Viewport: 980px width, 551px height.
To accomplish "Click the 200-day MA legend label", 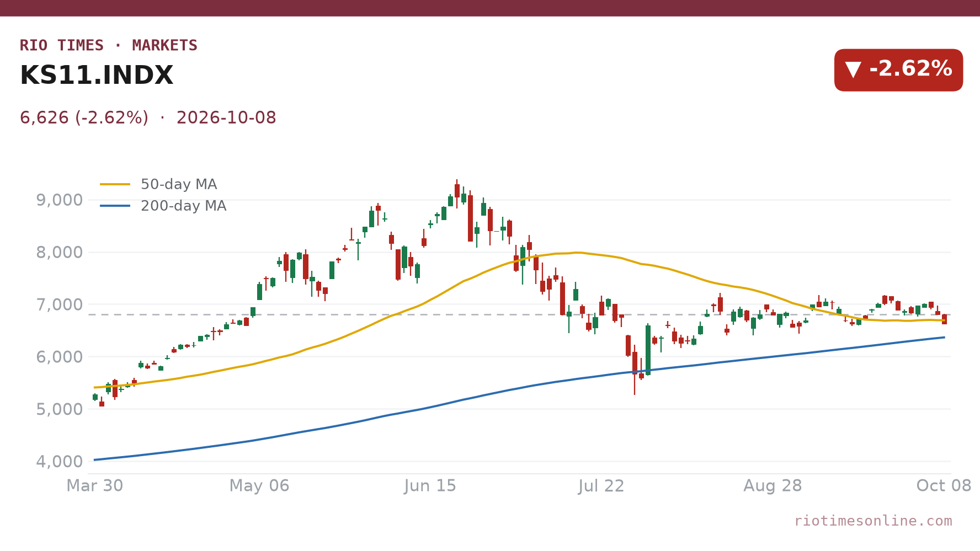I will [184, 206].
